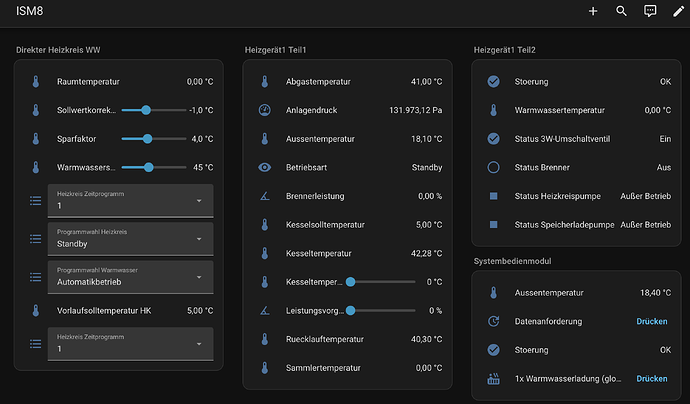Adjust the Warmwassers... slider at 45 °C

click(x=154, y=167)
